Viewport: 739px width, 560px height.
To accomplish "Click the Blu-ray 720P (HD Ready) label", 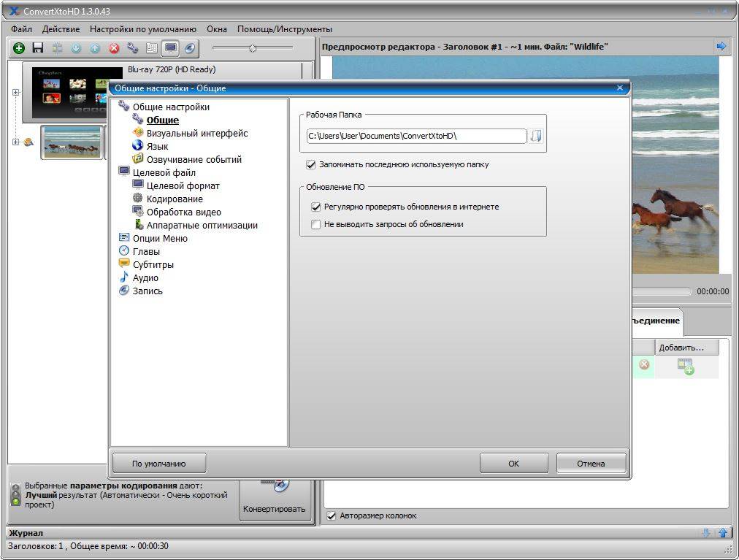I will [x=172, y=70].
